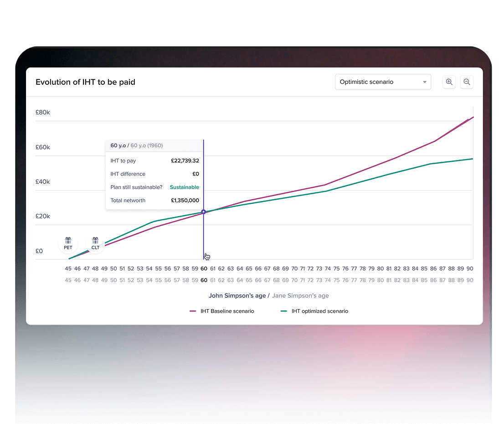Click John Simpson's age axis label
504x424 pixels.
pyautogui.click(x=237, y=295)
